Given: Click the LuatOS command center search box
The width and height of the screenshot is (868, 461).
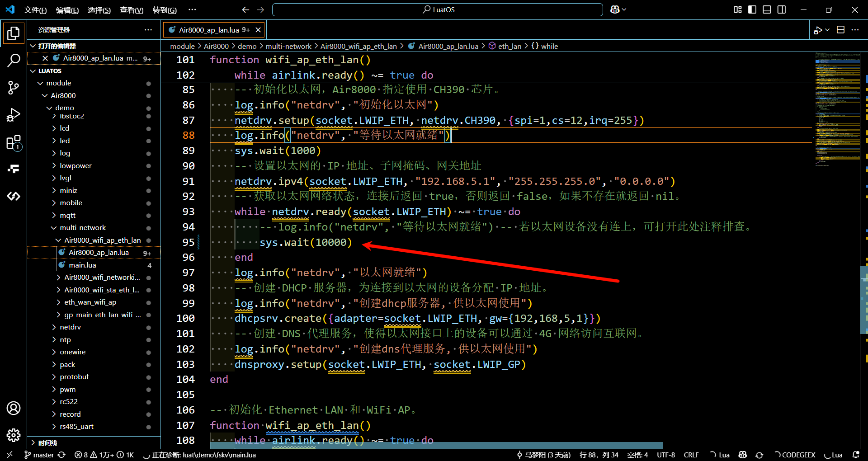Looking at the screenshot, I should pyautogui.click(x=438, y=9).
